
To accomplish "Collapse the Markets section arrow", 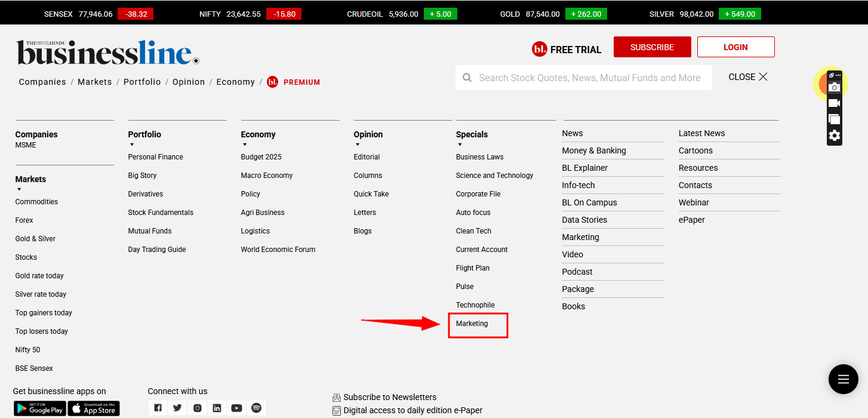I will (19, 190).
